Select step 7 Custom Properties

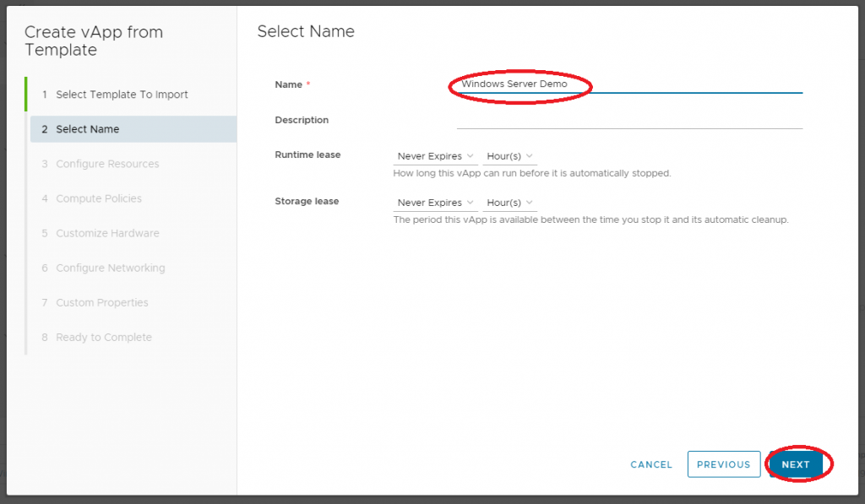click(x=133, y=303)
